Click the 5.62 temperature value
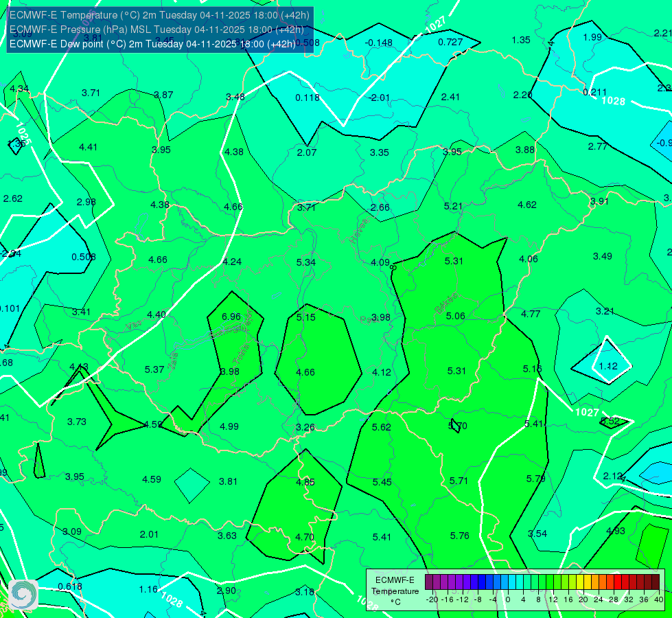This screenshot has height=618, width=672. (381, 427)
